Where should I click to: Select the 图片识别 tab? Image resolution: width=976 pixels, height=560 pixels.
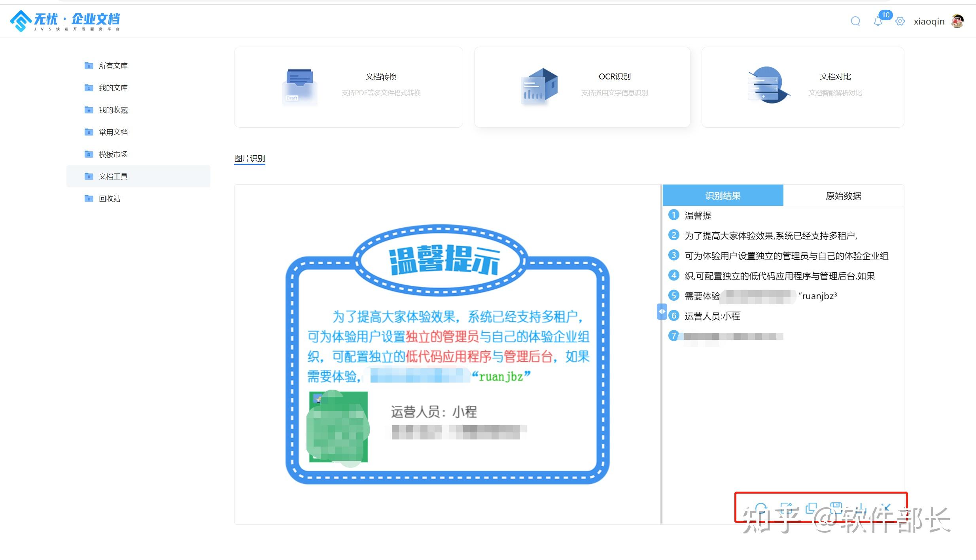click(x=250, y=158)
